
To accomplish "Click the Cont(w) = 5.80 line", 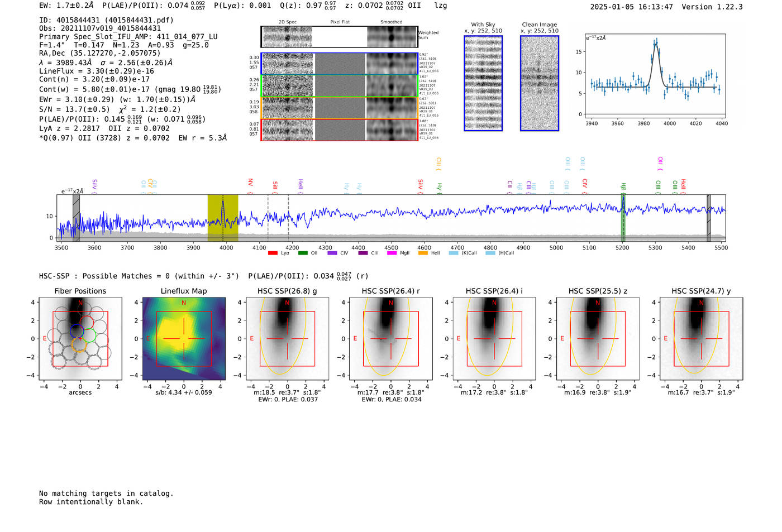I will pos(130,89).
